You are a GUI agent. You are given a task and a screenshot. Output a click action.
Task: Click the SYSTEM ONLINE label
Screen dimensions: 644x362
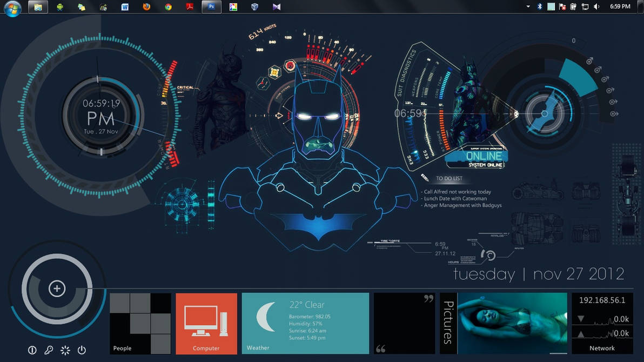(x=486, y=165)
